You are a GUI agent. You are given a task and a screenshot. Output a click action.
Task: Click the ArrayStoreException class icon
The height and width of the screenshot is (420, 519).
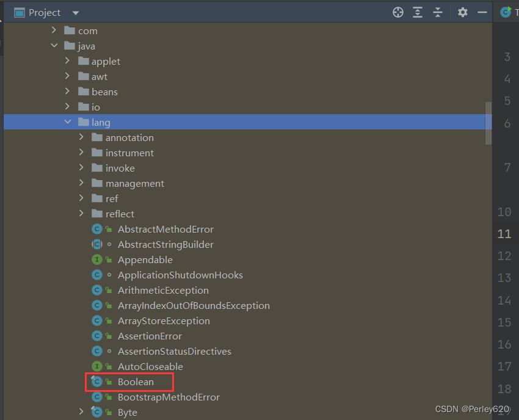tap(96, 320)
